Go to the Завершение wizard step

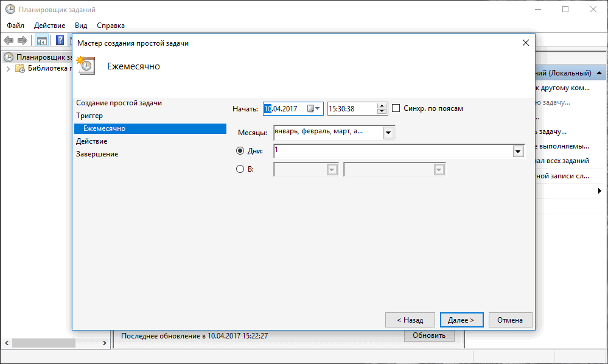click(x=97, y=154)
